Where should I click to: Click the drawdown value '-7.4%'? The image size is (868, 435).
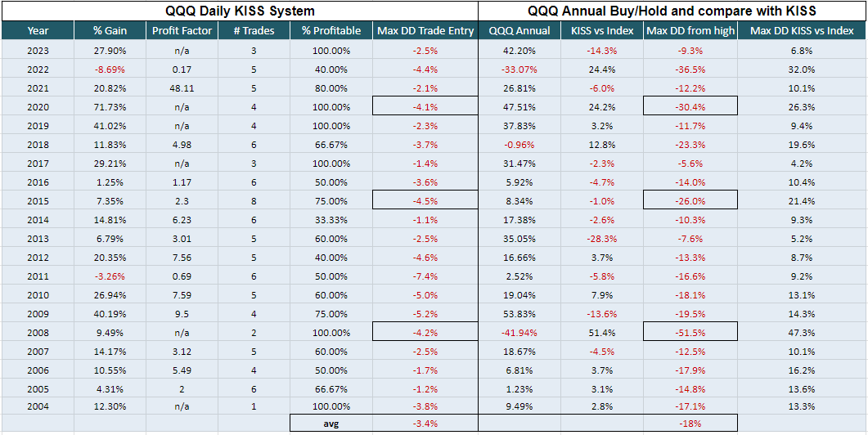(425, 276)
